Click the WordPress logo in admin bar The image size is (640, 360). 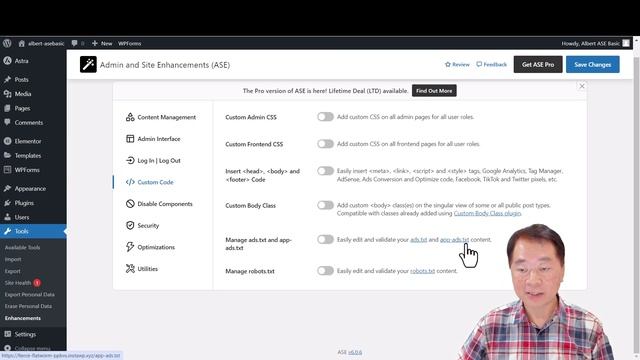pos(7,43)
